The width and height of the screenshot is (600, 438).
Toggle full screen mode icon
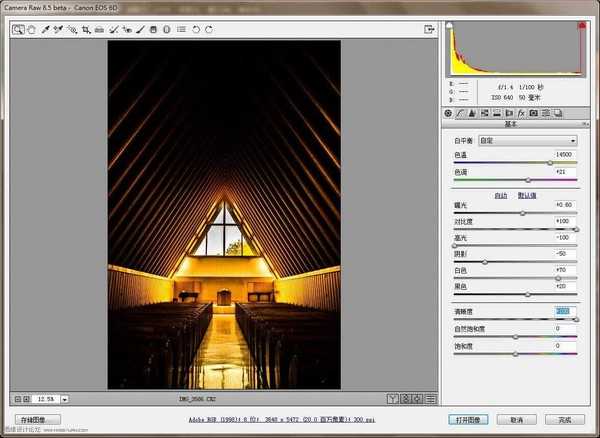(x=429, y=30)
